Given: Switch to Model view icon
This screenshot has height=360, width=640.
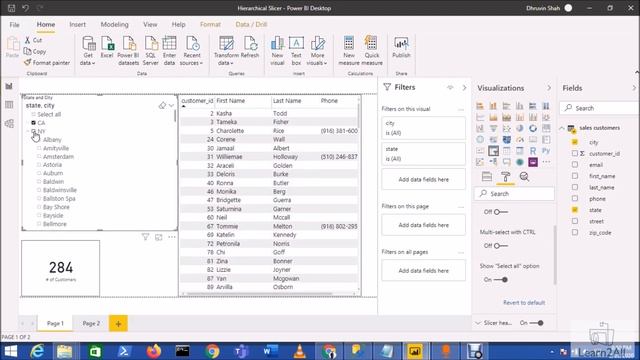Looking at the screenshot, I should (x=9, y=124).
